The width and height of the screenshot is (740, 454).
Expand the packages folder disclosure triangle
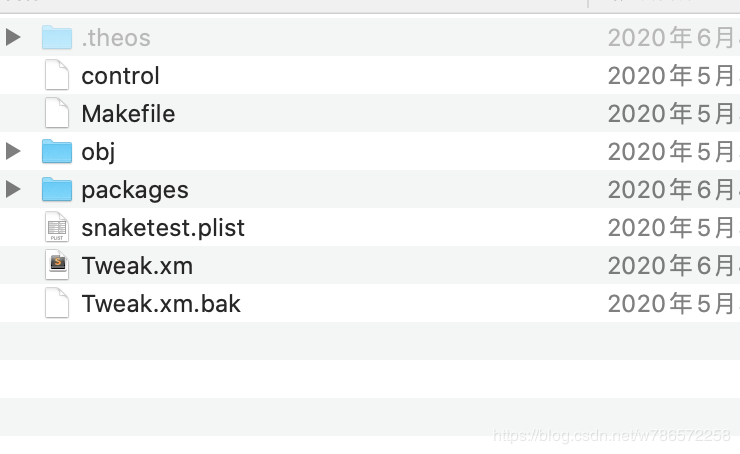pyautogui.click(x=13, y=189)
